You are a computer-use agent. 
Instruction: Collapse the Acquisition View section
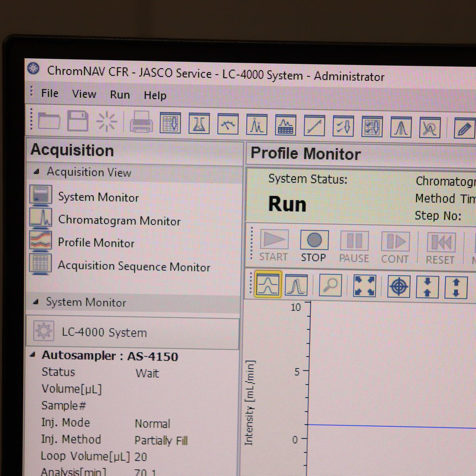[37, 172]
